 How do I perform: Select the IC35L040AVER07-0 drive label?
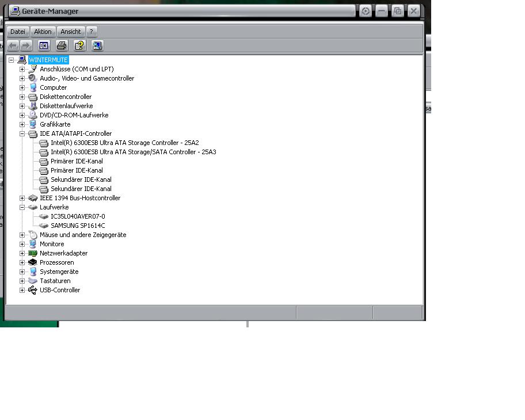coord(78,216)
